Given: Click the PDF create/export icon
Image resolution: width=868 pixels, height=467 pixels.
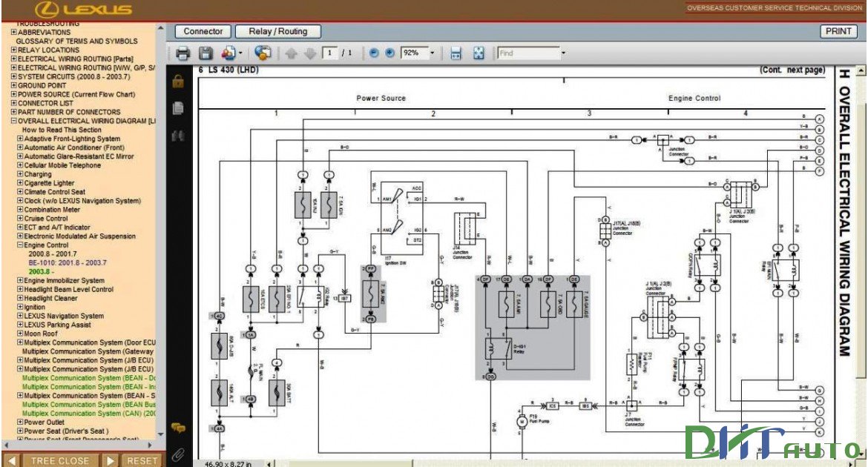Looking at the screenshot, I should pos(228,53).
